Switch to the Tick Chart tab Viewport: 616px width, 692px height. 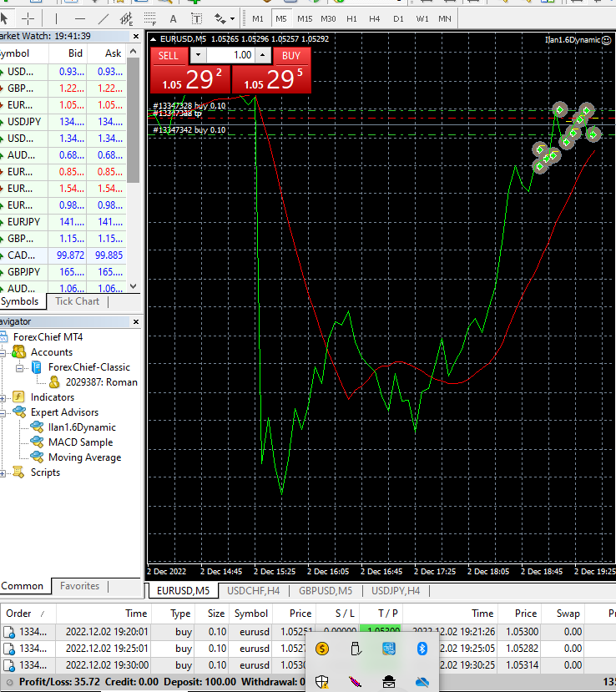point(77,301)
